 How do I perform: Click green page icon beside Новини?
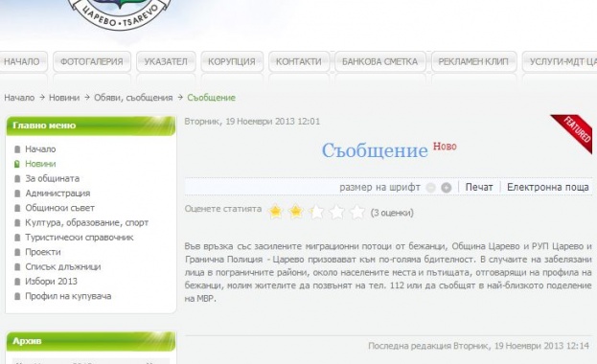17,164
